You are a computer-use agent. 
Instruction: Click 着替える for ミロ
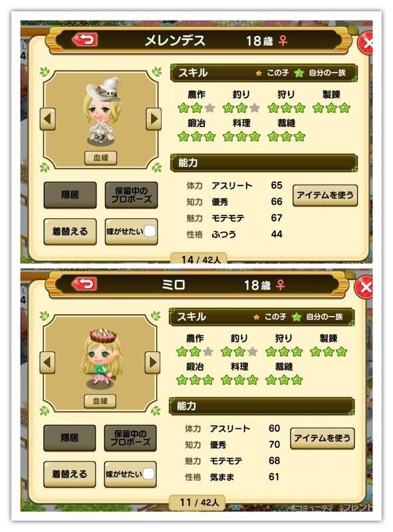70,474
